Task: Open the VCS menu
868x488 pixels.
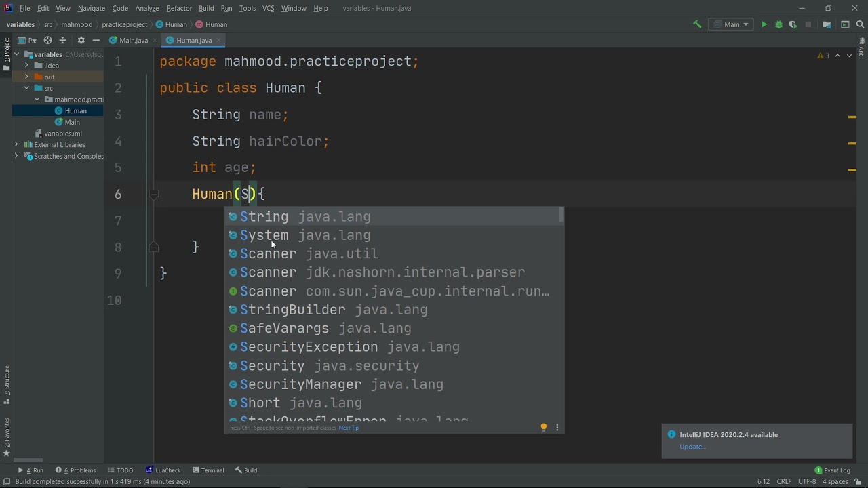Action: [268, 8]
